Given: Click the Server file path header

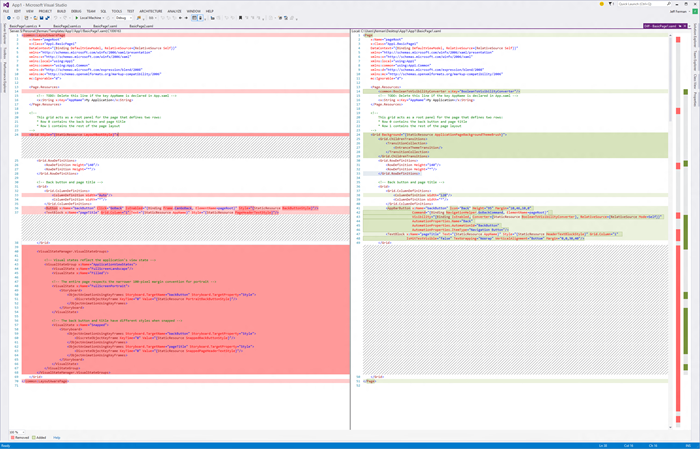Looking at the screenshot, I should (x=65, y=31).
